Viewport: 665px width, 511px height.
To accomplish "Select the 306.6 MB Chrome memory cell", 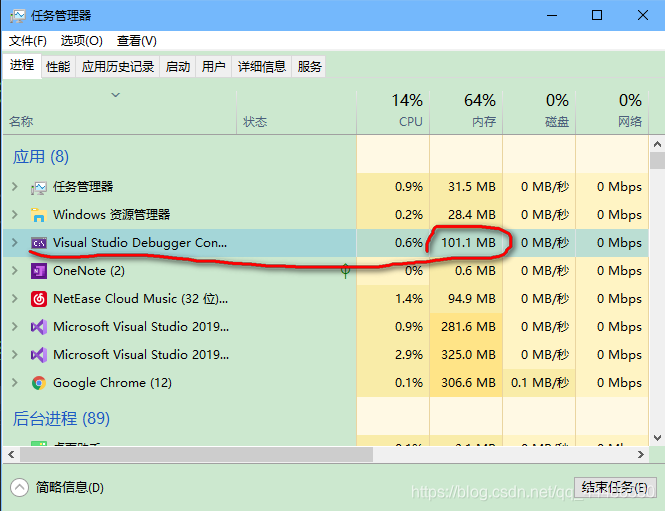I will (x=468, y=383).
